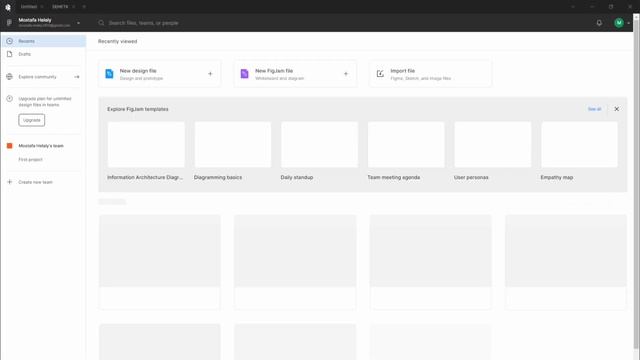Click the Import file card
640x360 pixels.
point(431,74)
